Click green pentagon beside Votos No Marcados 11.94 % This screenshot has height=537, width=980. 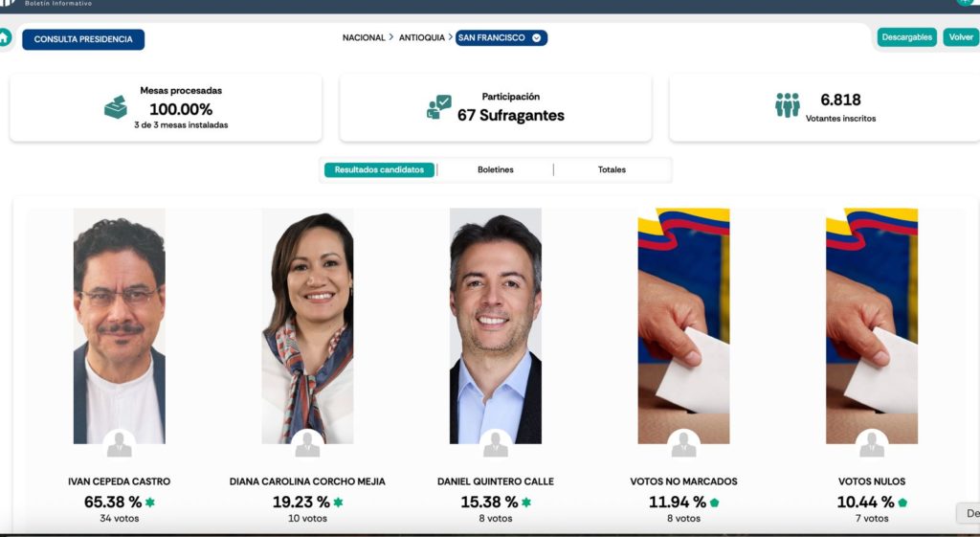pyautogui.click(x=714, y=502)
